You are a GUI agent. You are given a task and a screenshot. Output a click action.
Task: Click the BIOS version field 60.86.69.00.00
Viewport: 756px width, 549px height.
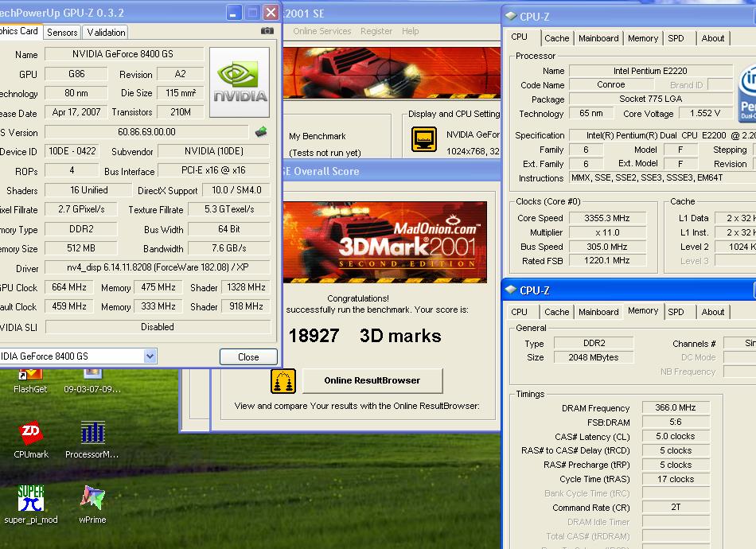pyautogui.click(x=146, y=131)
